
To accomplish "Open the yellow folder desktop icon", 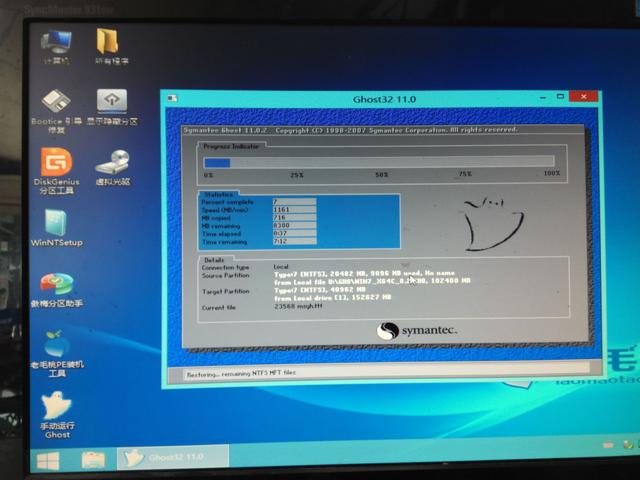I will click(x=111, y=47).
